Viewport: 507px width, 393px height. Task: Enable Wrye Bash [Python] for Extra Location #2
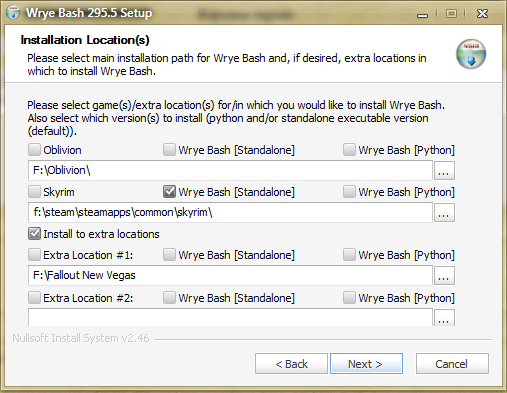(349, 298)
